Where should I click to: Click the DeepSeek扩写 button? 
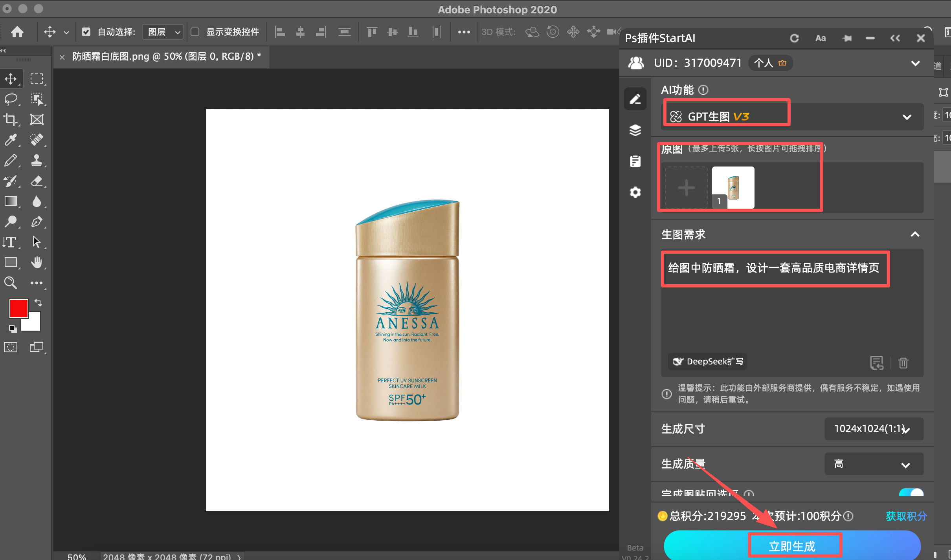click(708, 361)
